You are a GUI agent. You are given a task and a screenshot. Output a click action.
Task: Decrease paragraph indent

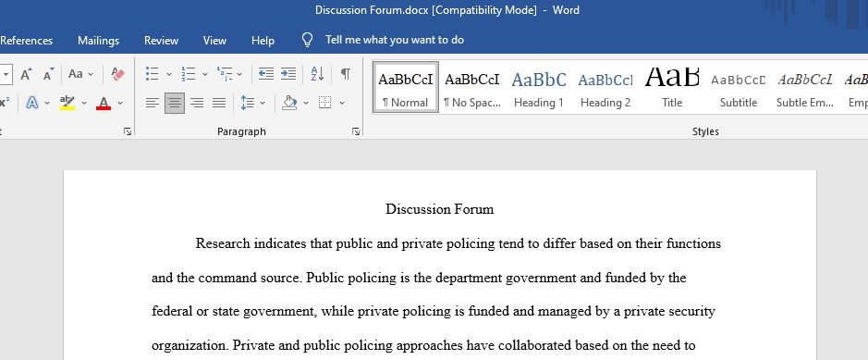point(265,74)
